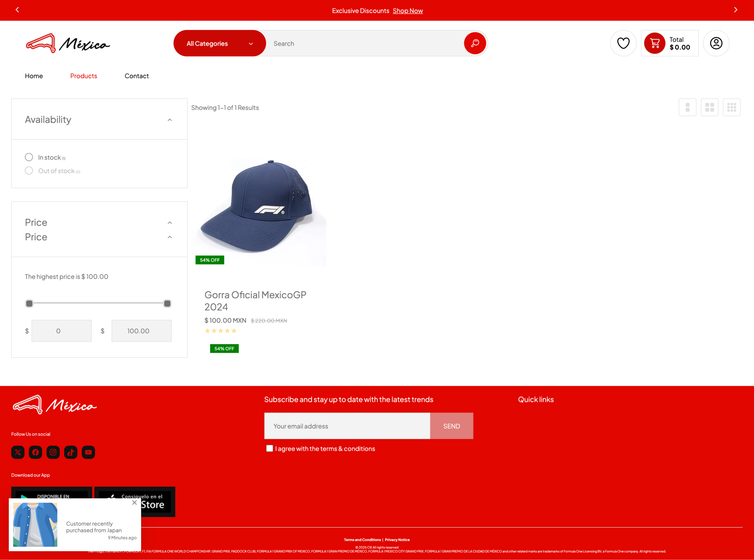Collapse the first Price filter section
This screenshot has width=754, height=560.
pos(170,223)
